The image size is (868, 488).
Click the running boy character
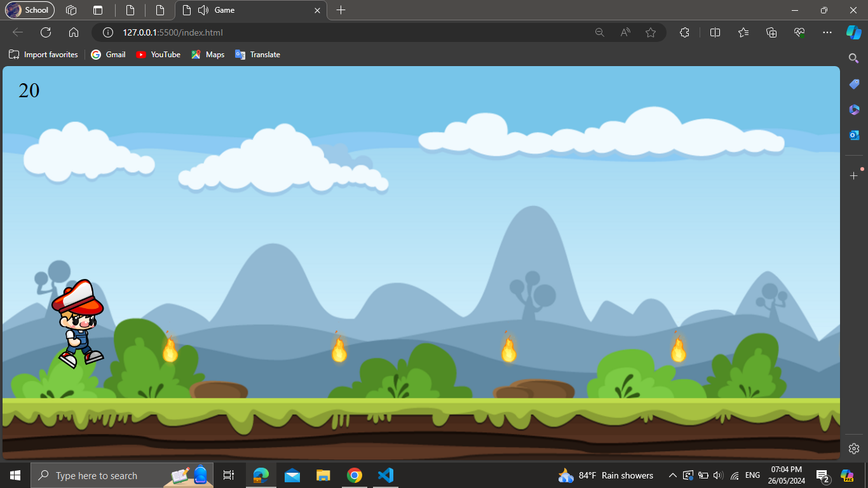pos(78,323)
